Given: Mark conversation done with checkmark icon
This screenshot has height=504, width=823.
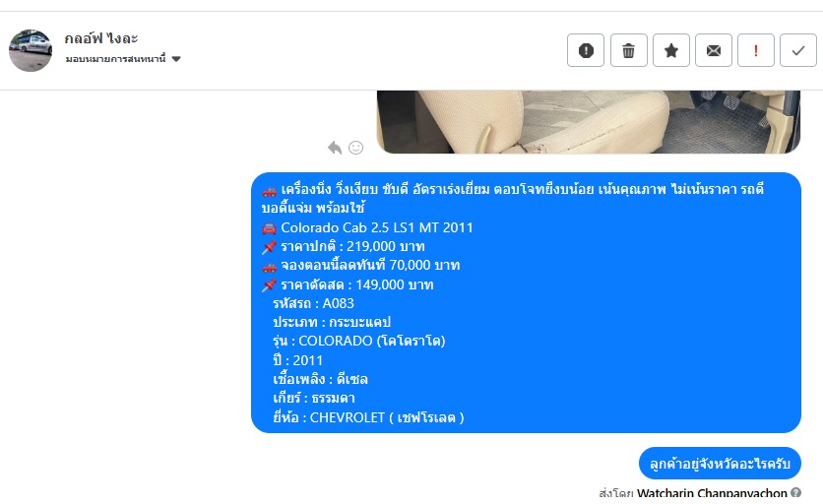Looking at the screenshot, I should 798,50.
